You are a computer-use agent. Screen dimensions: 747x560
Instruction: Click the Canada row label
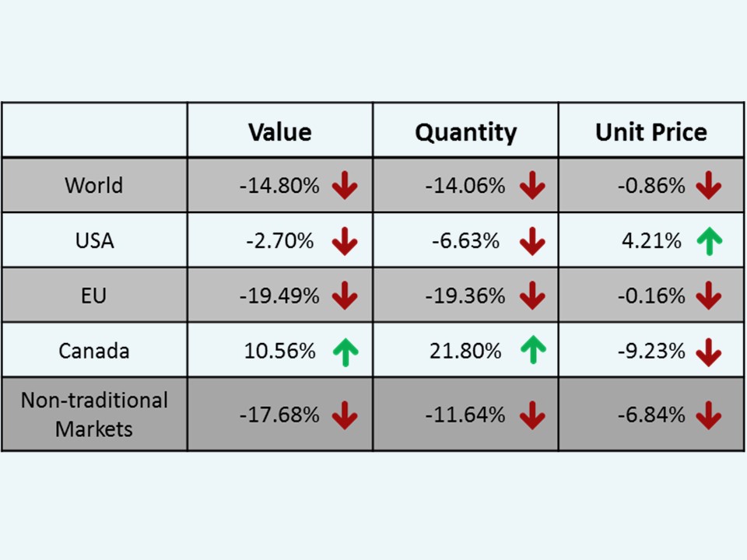pos(93,352)
